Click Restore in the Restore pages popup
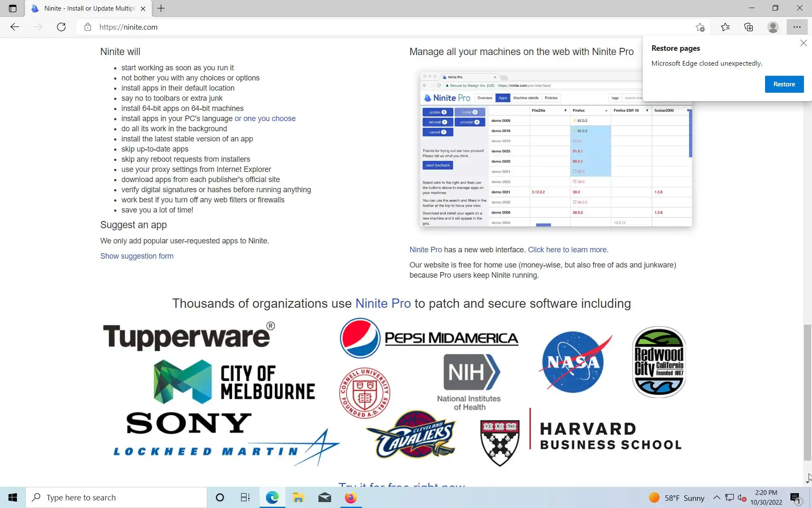Image resolution: width=812 pixels, height=508 pixels. click(784, 84)
